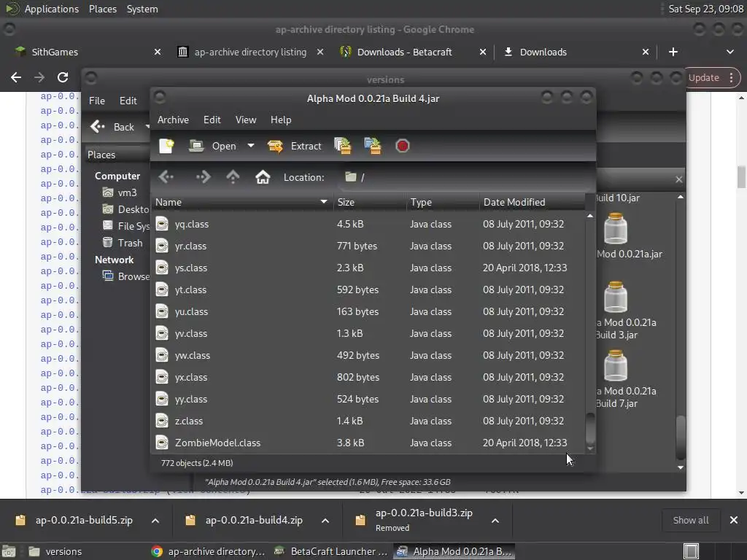Expand ap-0.0.21a-build5.zip download options

pyautogui.click(x=155, y=521)
